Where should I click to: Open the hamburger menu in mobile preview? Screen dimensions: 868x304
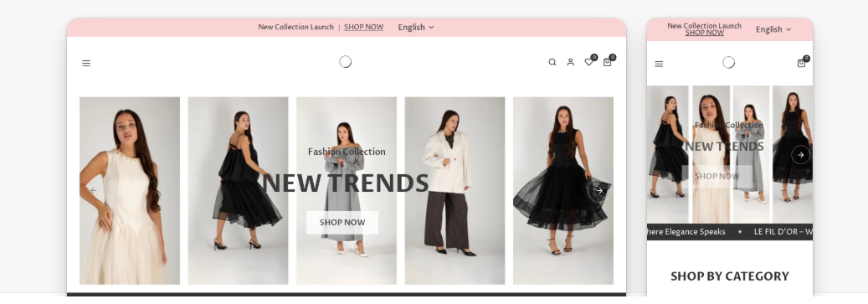659,64
